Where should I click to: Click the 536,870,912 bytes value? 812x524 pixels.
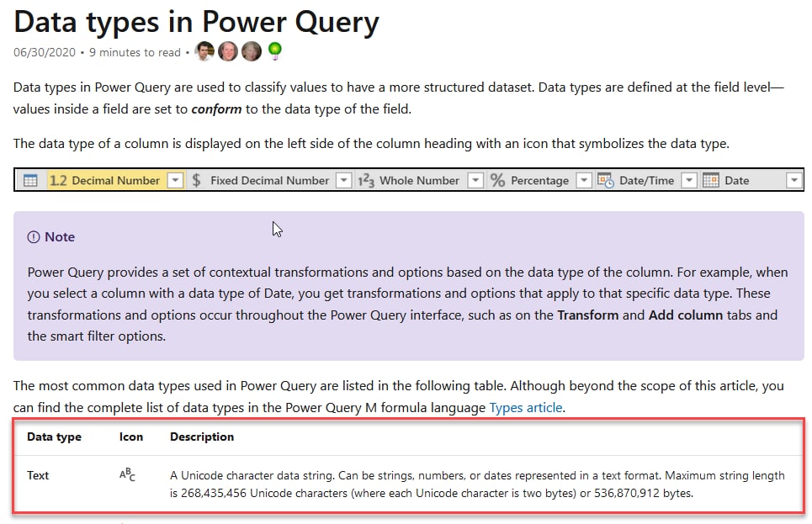pyautogui.click(x=643, y=494)
